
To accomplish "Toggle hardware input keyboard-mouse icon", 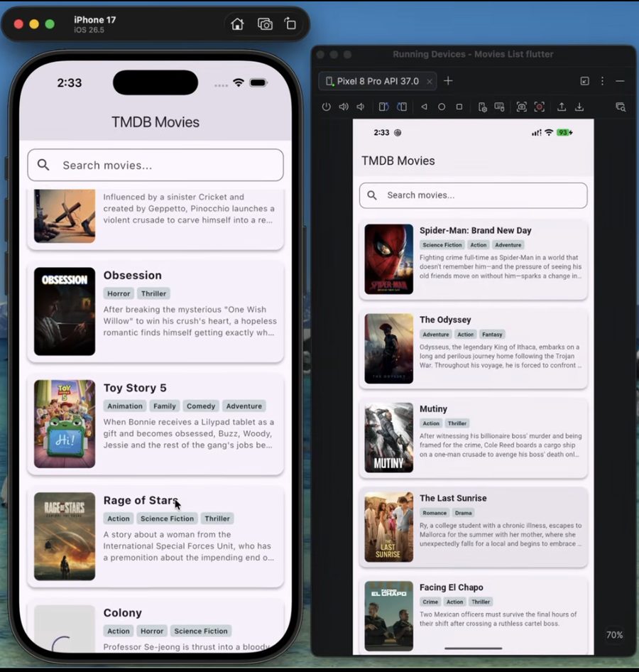I will click(499, 107).
